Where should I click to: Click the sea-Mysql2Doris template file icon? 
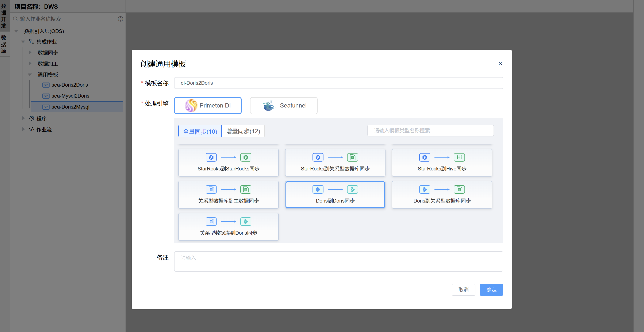(46, 96)
